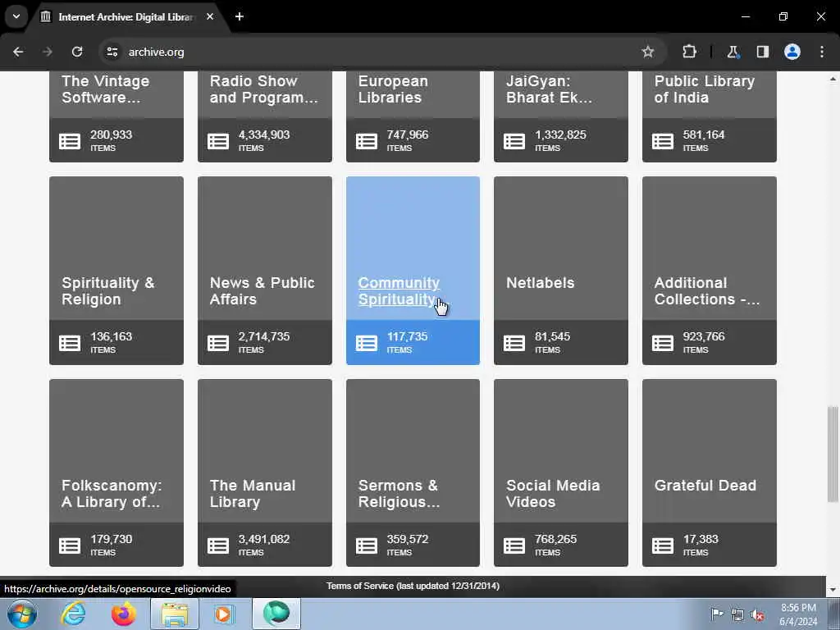
Task: Open Folkscanomy: A Library of tile
Action: [116, 472]
